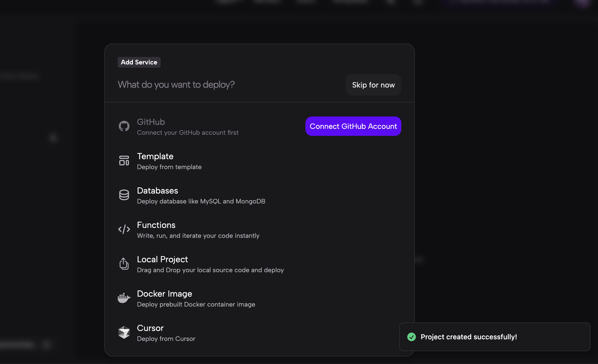Select the Template option
Screen dimensions: 598x364
pos(155,156)
